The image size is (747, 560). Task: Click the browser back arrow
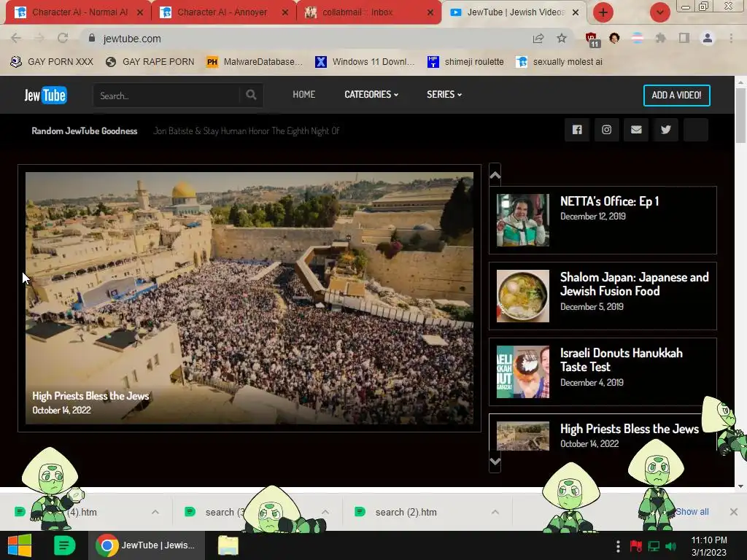click(16, 39)
